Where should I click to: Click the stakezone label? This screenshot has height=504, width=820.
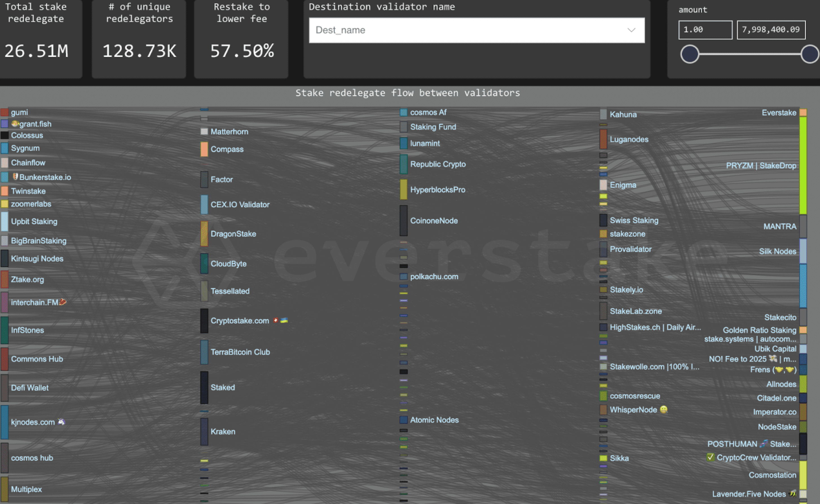[628, 234]
